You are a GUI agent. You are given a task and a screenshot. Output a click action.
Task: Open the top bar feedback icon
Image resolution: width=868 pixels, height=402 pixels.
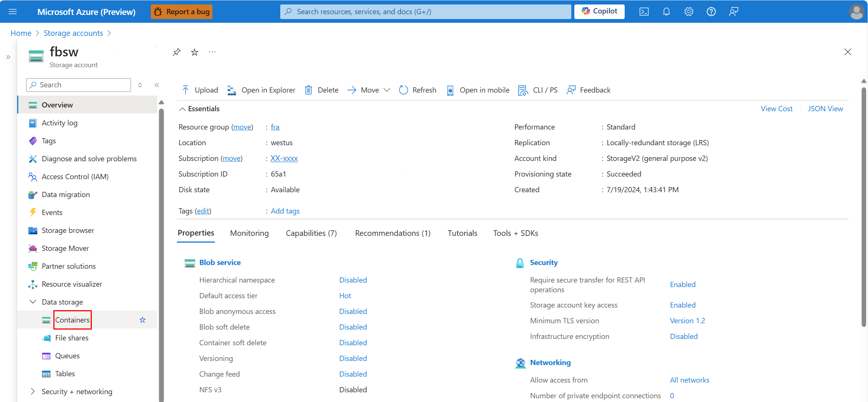click(x=734, y=12)
